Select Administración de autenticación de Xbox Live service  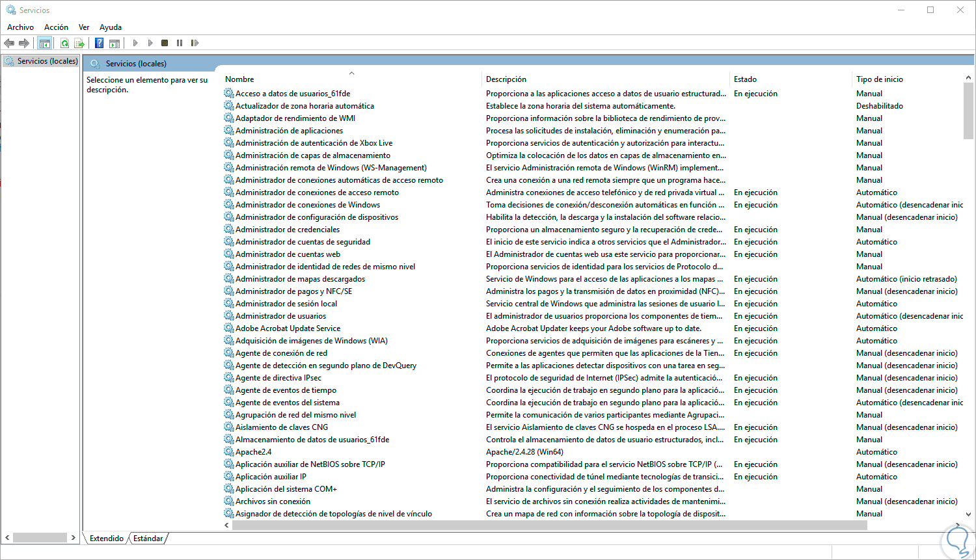click(314, 142)
